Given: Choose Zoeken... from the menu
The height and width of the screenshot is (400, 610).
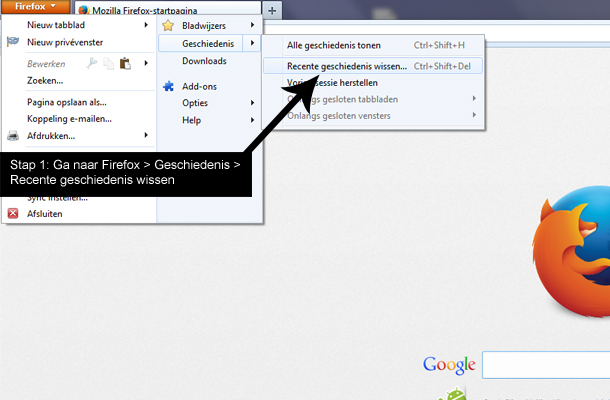Looking at the screenshot, I should click(45, 81).
